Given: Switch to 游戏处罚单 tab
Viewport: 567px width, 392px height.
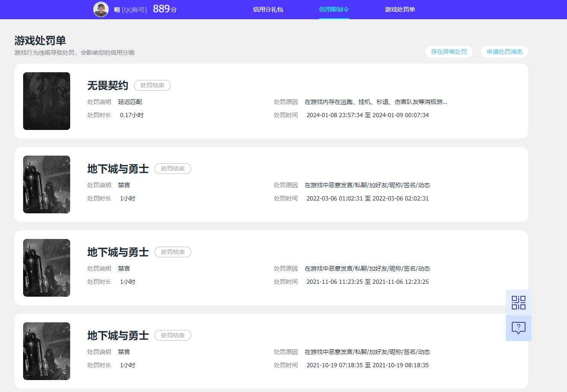Looking at the screenshot, I should tap(400, 9).
